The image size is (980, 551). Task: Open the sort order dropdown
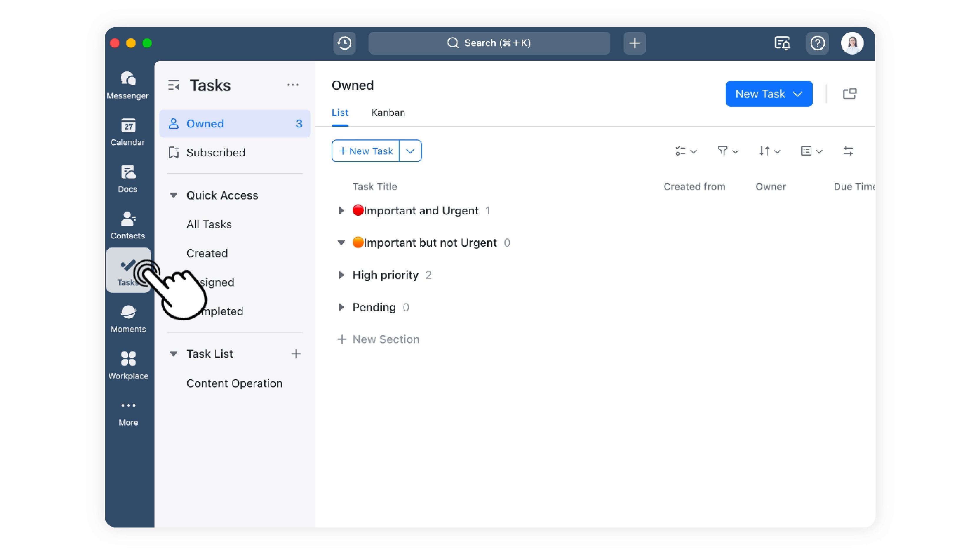click(x=769, y=151)
